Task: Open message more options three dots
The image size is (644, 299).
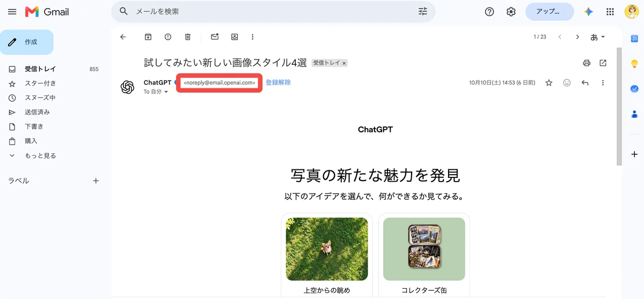Action: [603, 83]
